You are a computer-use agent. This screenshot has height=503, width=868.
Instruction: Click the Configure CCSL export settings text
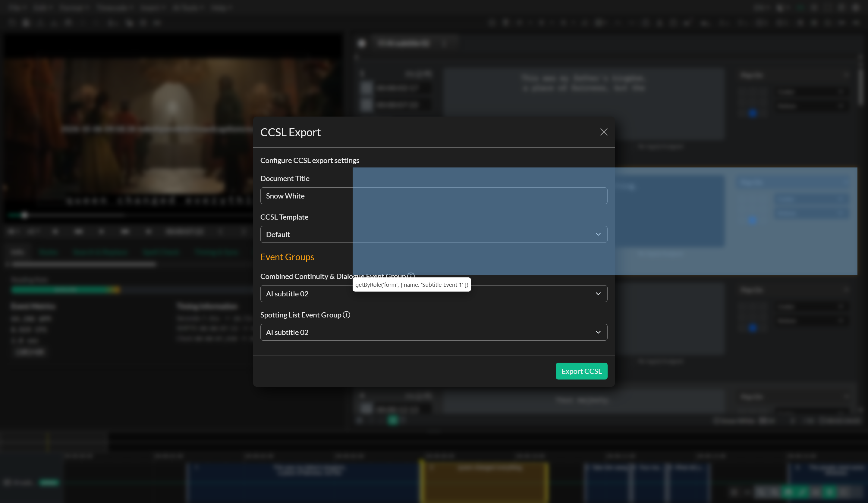tap(310, 161)
